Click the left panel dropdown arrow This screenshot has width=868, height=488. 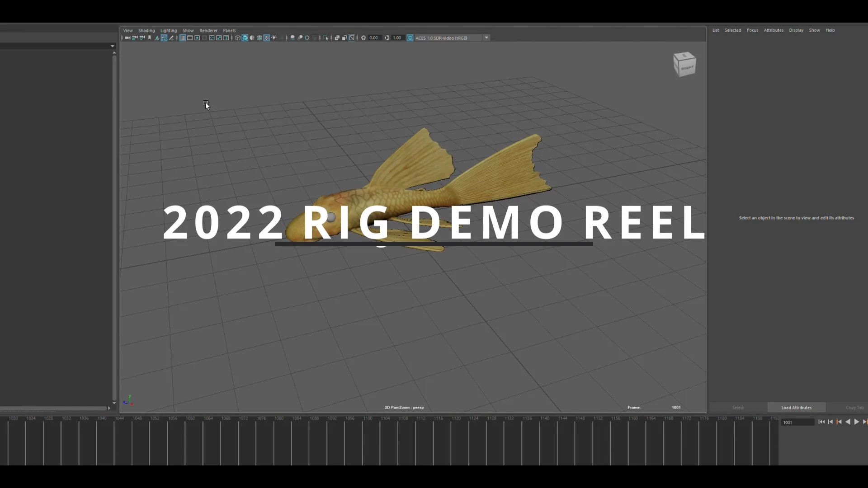coord(112,46)
